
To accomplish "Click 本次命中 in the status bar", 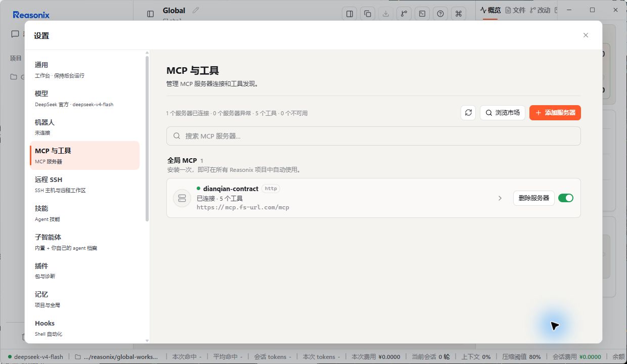I will (187, 356).
